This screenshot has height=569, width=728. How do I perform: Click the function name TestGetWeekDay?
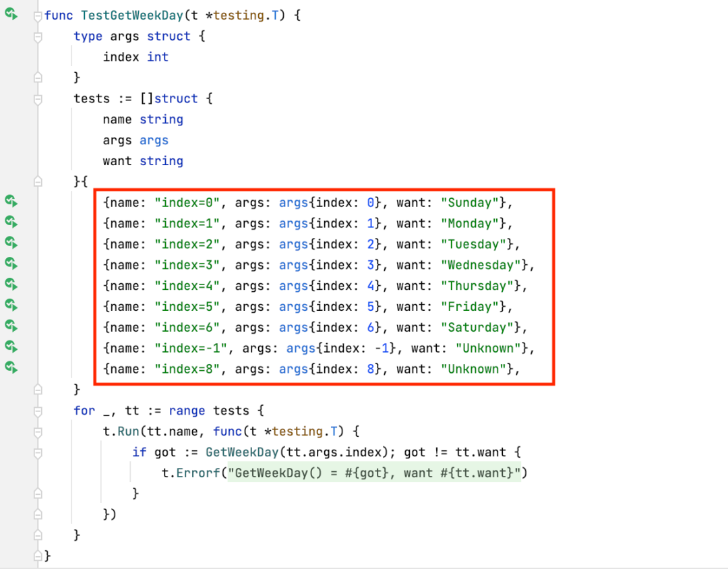(x=132, y=16)
